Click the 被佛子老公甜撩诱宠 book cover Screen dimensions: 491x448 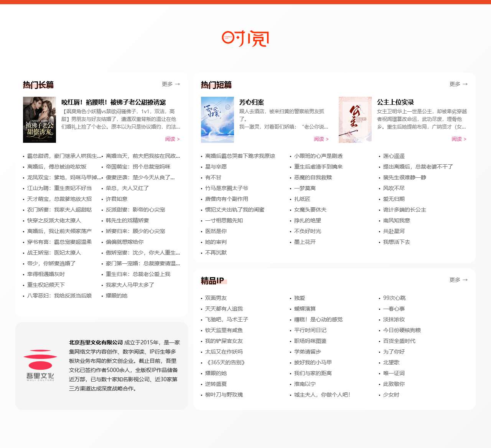(40, 120)
